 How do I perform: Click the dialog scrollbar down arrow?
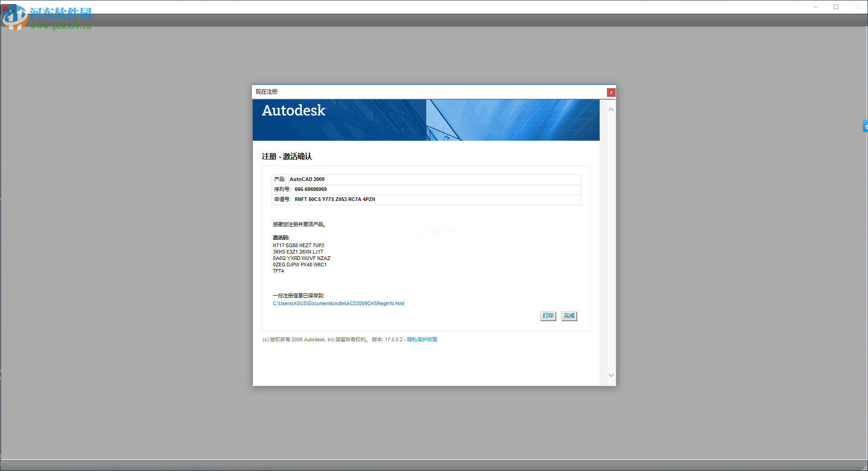(x=611, y=376)
